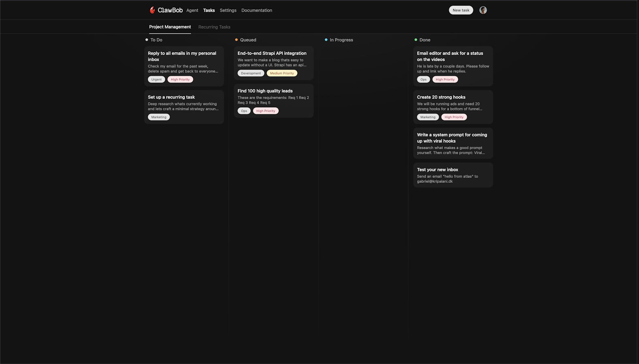Open 'Reply to all emails' task card
The width and height of the screenshot is (639, 364).
[x=183, y=62]
